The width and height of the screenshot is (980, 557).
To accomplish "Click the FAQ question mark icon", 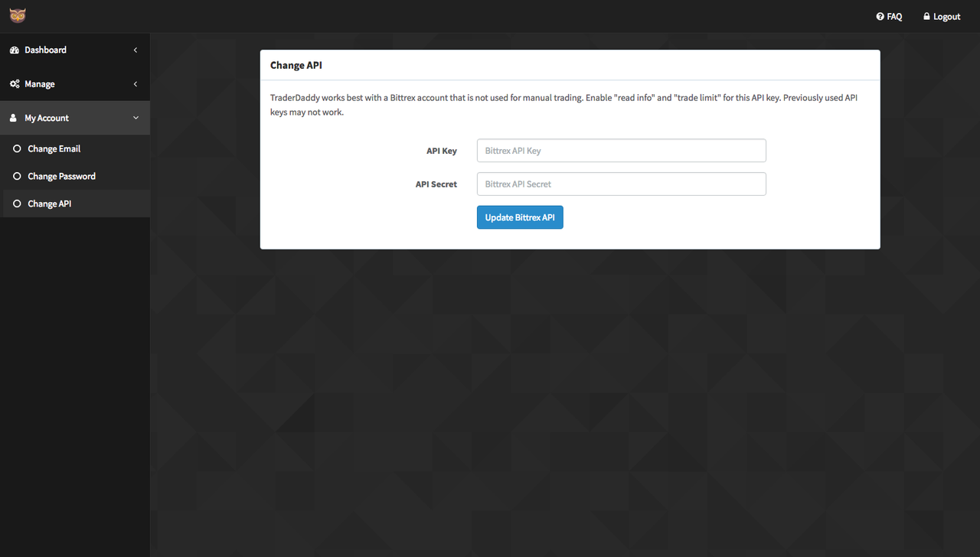I will 880,16.
